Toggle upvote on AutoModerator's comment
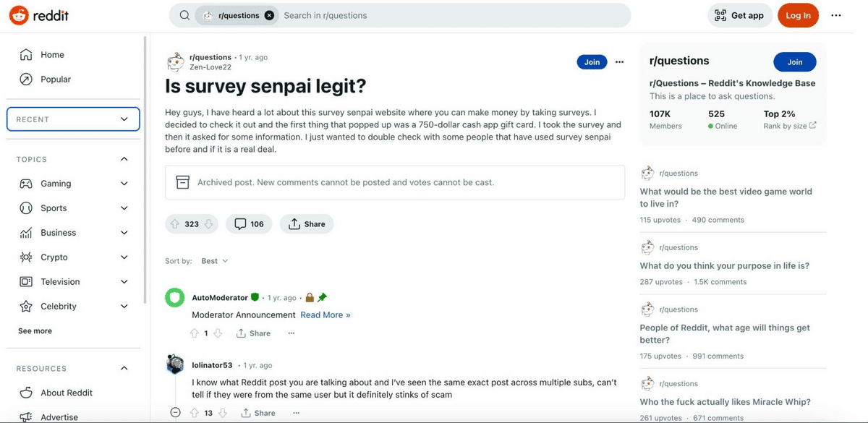 pyautogui.click(x=195, y=333)
